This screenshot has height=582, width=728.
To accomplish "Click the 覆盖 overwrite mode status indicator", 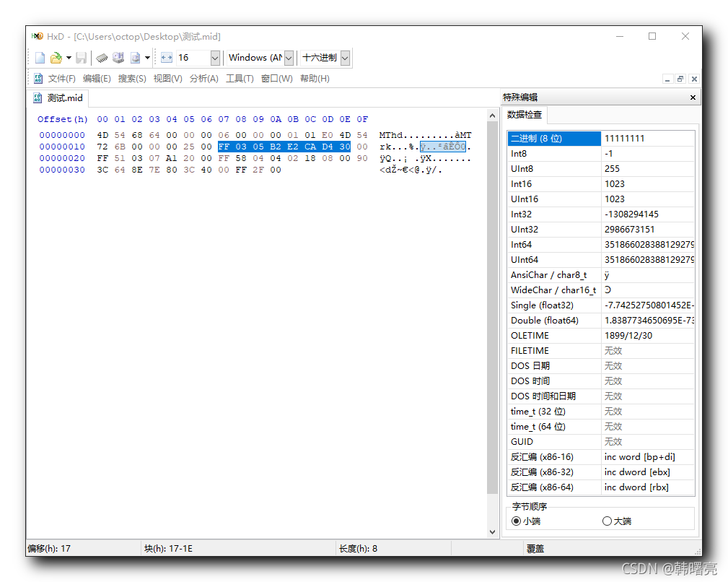I will click(535, 549).
